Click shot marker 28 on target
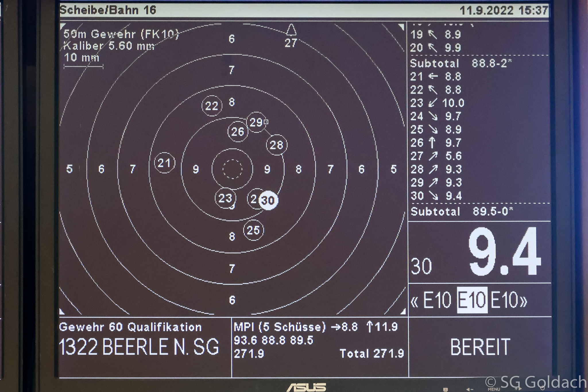This screenshot has height=392, width=588. (x=277, y=145)
